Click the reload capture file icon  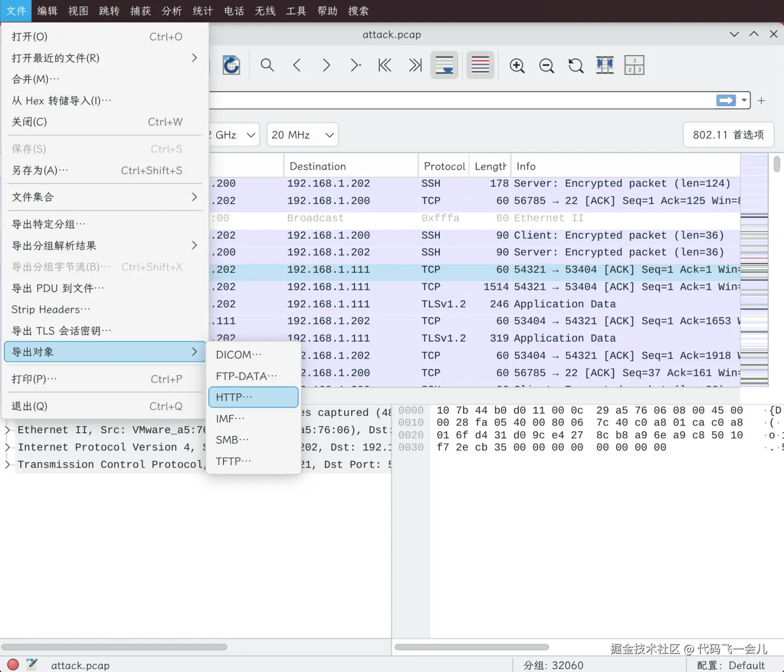tap(231, 65)
